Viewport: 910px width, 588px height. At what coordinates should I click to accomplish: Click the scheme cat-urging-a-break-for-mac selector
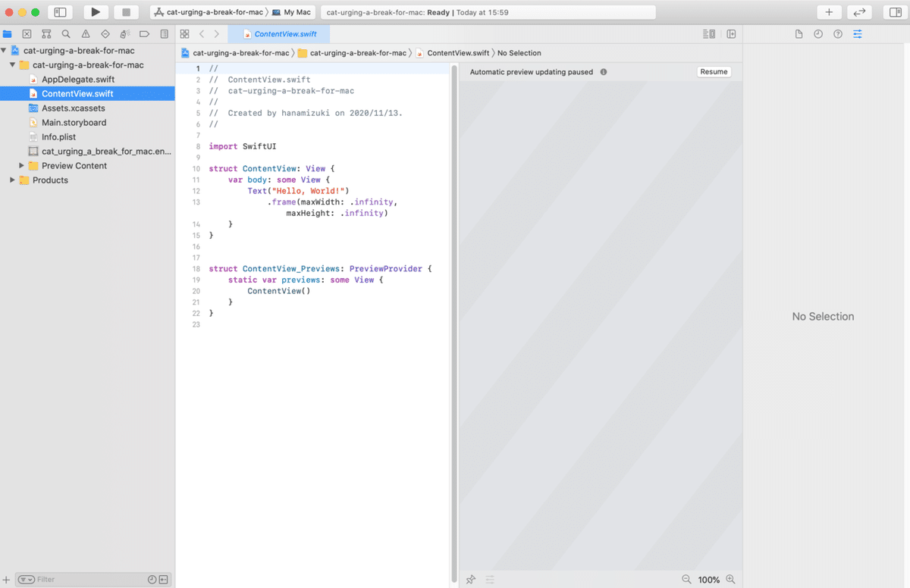pyautogui.click(x=209, y=12)
